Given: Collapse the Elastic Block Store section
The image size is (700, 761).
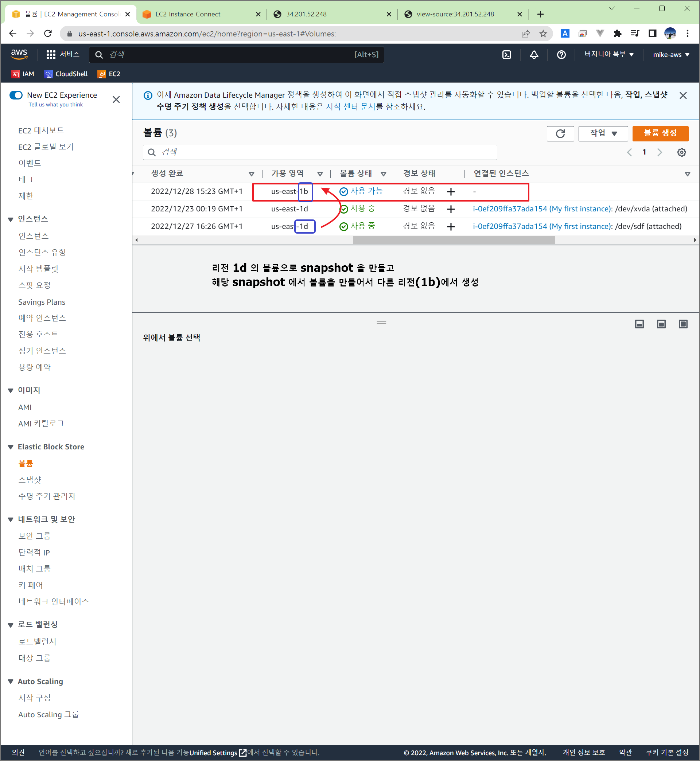Looking at the screenshot, I should pyautogui.click(x=11, y=447).
